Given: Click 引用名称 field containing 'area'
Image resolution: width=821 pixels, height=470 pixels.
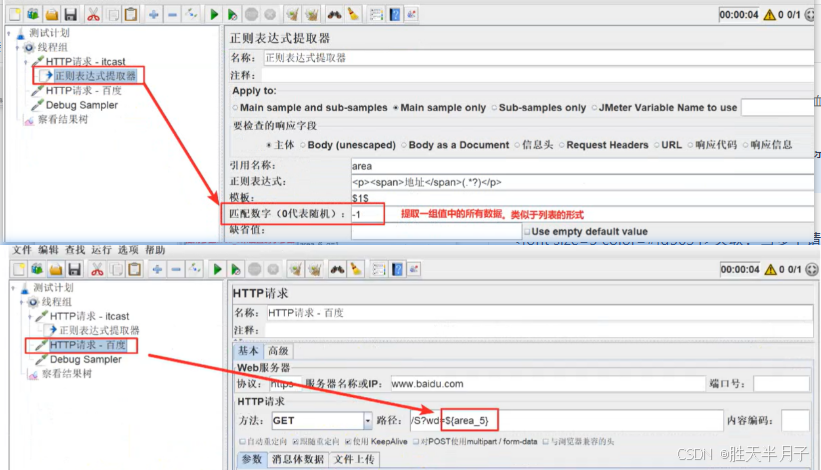Looking at the screenshot, I should pyautogui.click(x=582, y=166).
